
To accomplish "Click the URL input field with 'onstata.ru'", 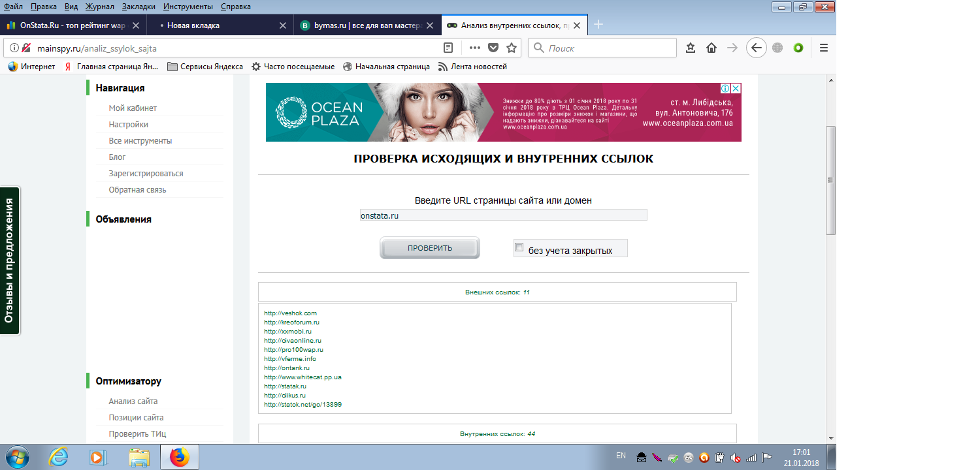I will click(x=503, y=215).
